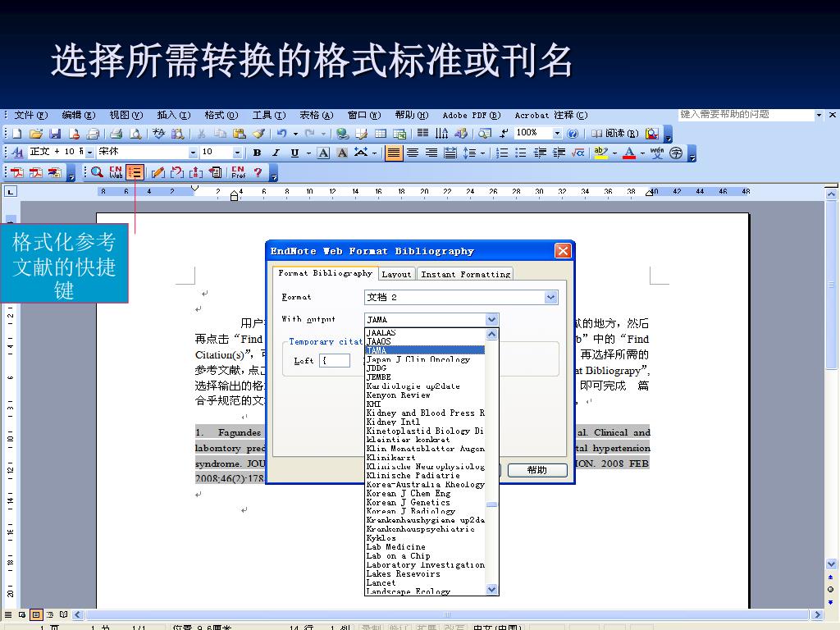
Task: Open the font color dropdown arrow
Action: pos(642,153)
